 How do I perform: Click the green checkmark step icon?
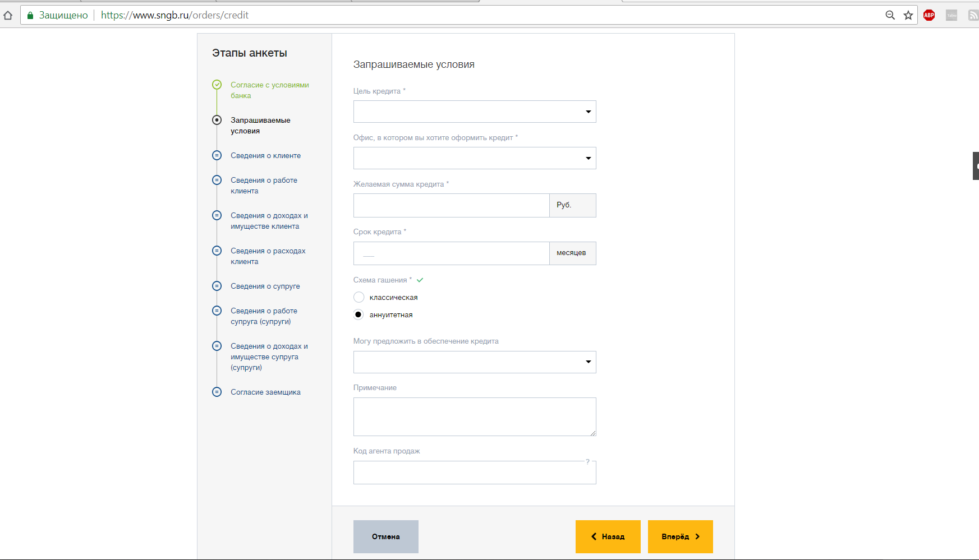click(217, 85)
